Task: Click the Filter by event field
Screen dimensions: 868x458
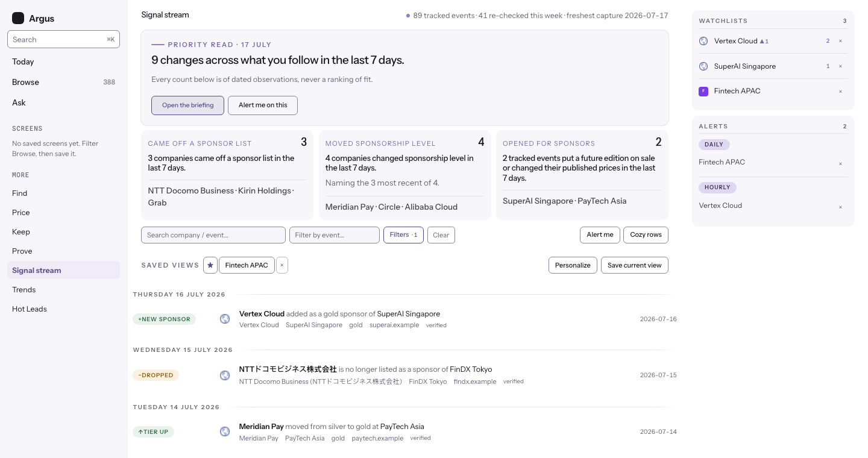Action: [x=335, y=235]
